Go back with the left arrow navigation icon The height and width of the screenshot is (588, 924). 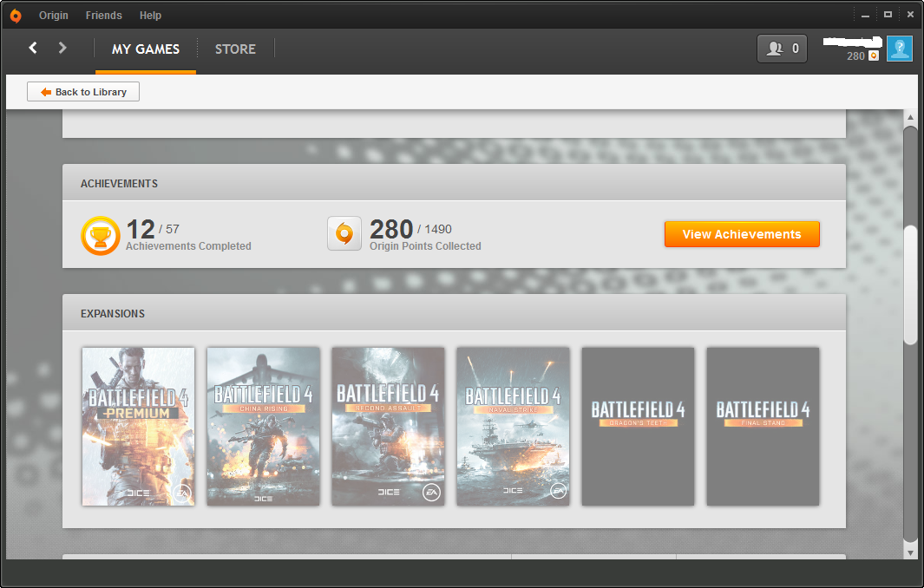point(33,48)
